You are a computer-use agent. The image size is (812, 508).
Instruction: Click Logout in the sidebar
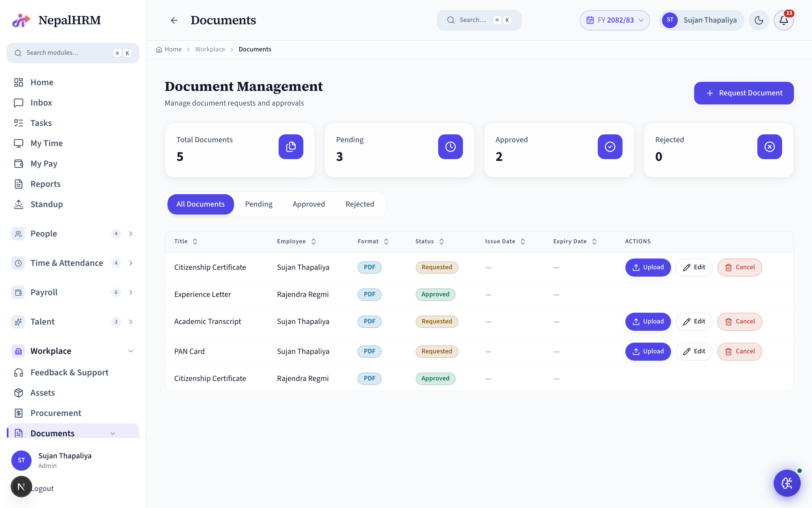click(42, 489)
